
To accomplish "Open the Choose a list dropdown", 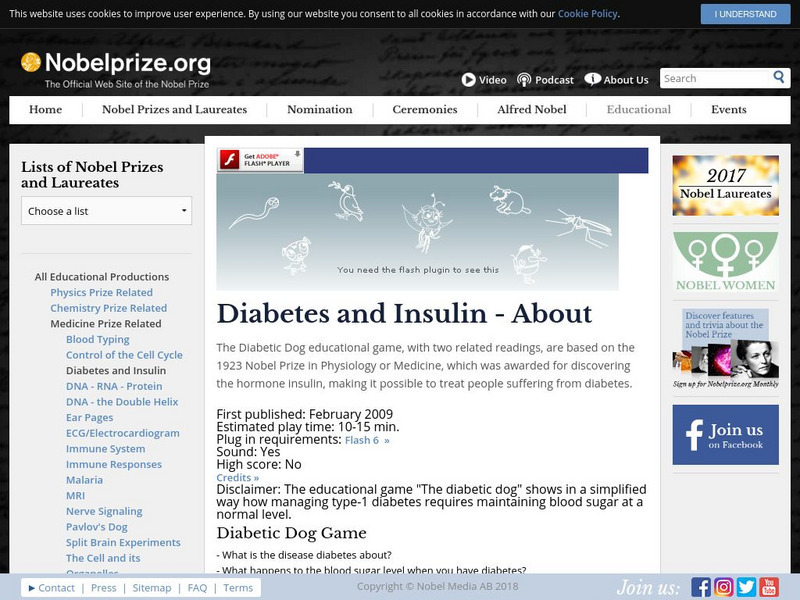I will 104,211.
